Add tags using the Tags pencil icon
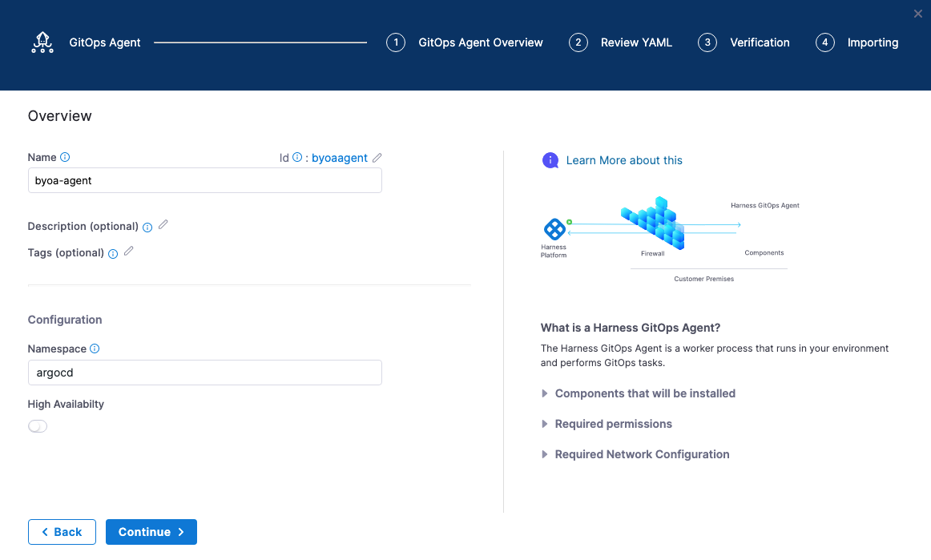The image size is (931, 560). coord(129,252)
